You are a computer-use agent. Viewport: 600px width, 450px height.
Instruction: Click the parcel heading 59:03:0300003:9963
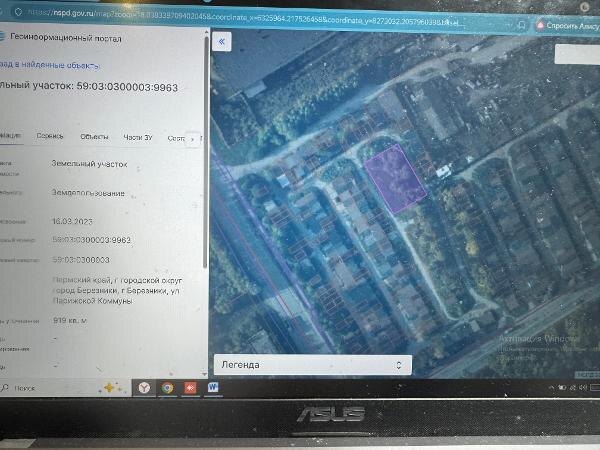[127, 87]
